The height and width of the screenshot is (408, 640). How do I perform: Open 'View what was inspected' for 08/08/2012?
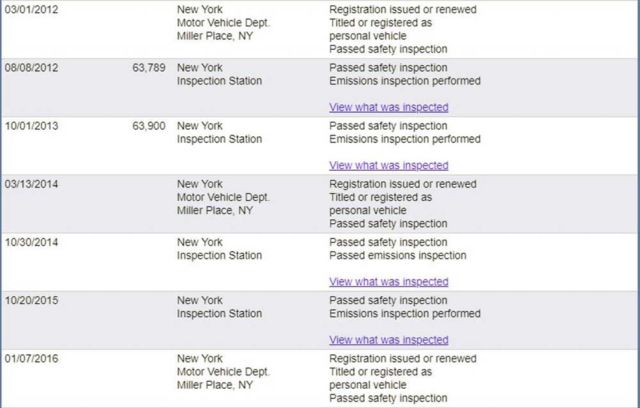[x=389, y=107]
